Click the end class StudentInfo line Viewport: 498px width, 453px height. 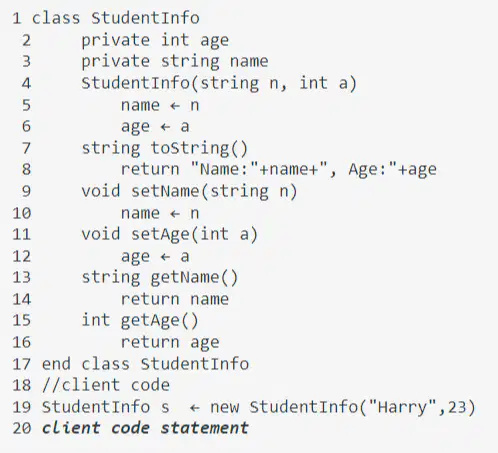pyautogui.click(x=145, y=364)
